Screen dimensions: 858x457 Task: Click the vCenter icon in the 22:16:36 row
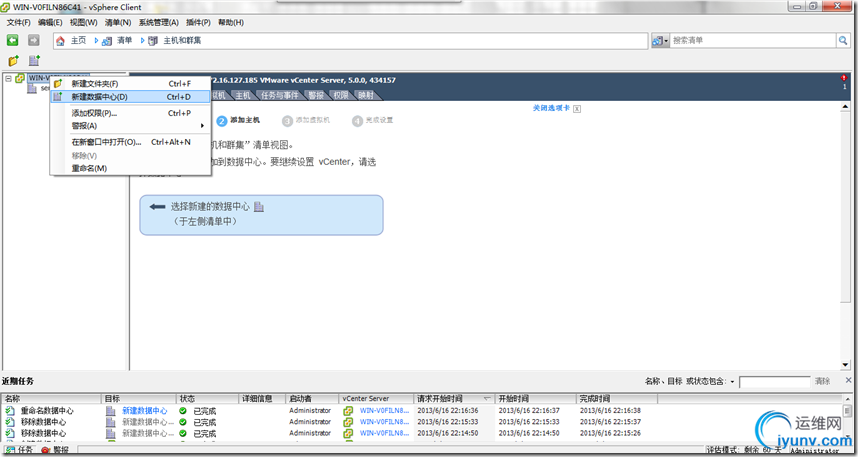(x=348, y=410)
